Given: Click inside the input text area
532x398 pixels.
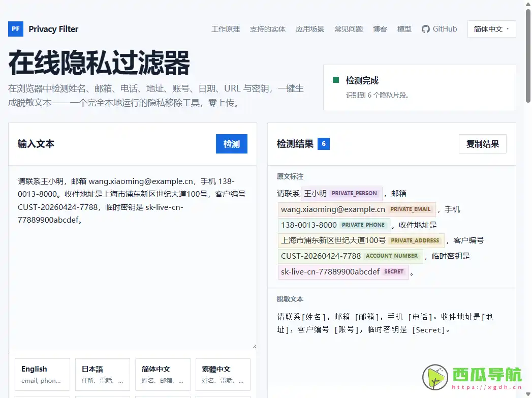Looking at the screenshot, I should pyautogui.click(x=132, y=259).
